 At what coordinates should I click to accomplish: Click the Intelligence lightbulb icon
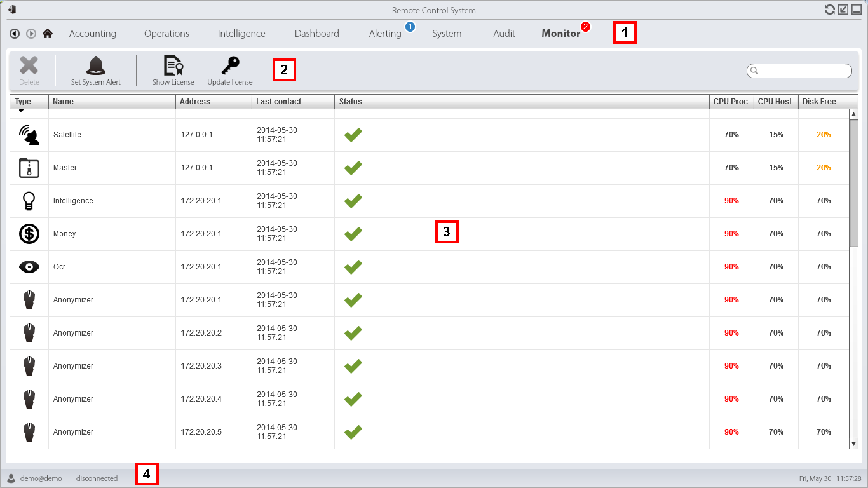[x=29, y=201]
